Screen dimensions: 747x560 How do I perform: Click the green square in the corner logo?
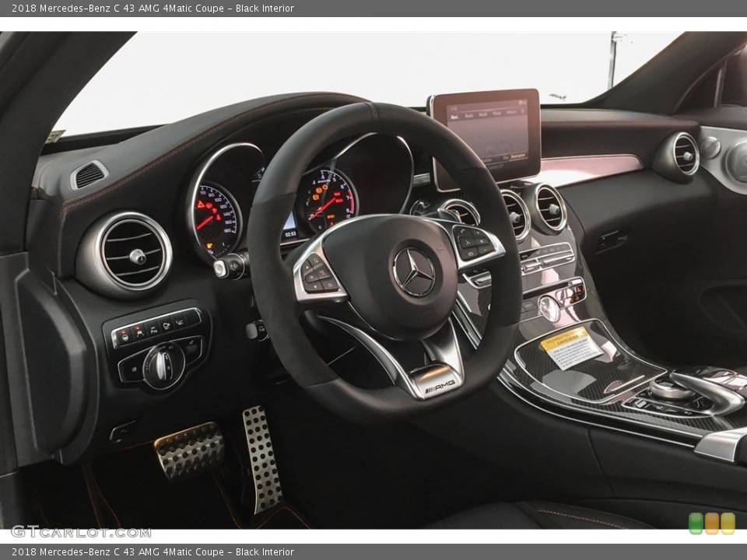pyautogui.click(x=696, y=523)
